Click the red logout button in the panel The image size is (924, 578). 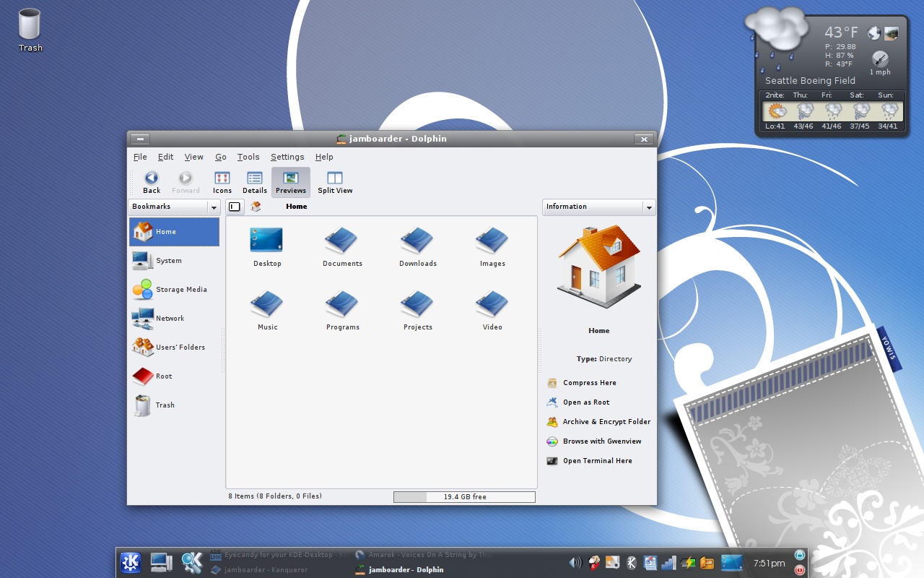pyautogui.click(x=800, y=570)
